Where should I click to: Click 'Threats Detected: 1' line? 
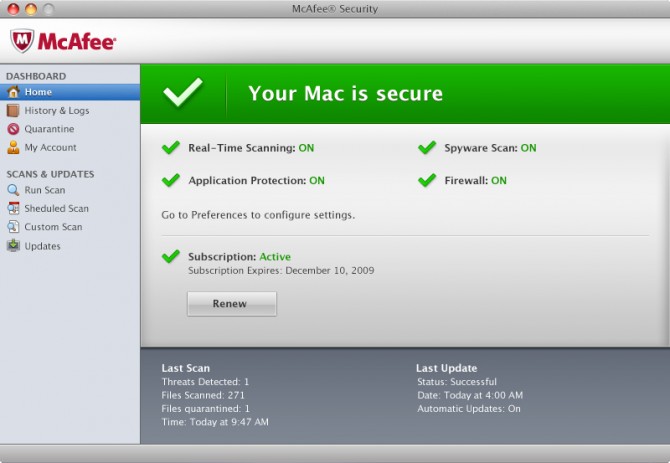[x=205, y=381]
